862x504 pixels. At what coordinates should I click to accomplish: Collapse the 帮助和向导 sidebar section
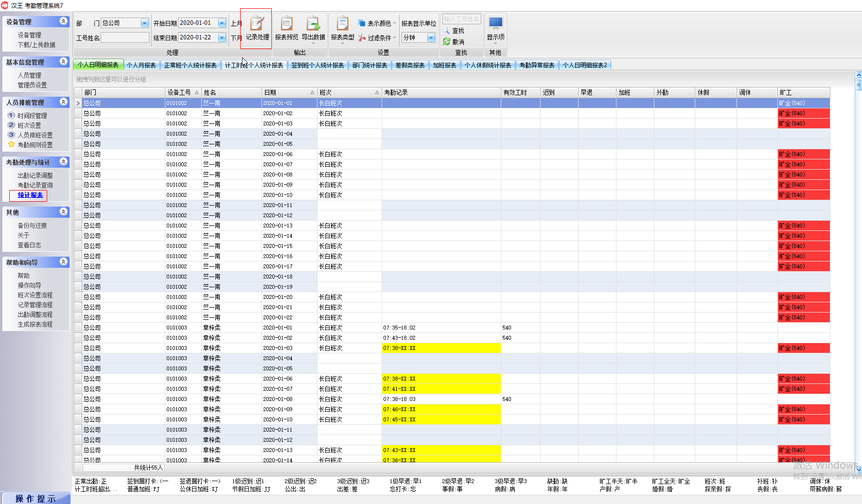(x=63, y=261)
